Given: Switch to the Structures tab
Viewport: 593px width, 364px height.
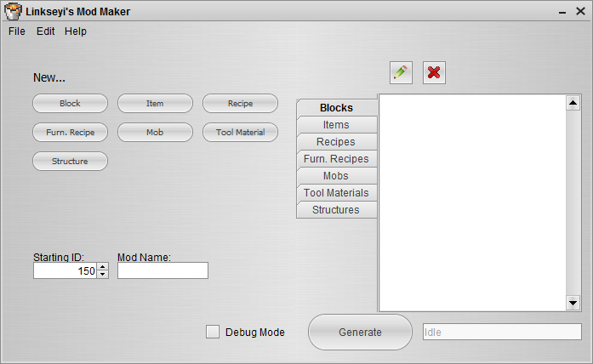Looking at the screenshot, I should pyautogui.click(x=337, y=210).
